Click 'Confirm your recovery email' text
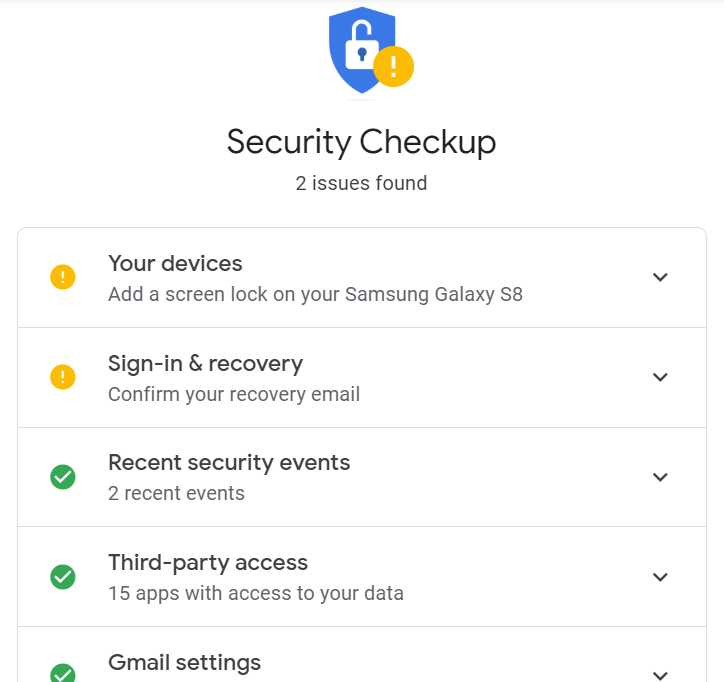The image size is (724, 682). (234, 394)
